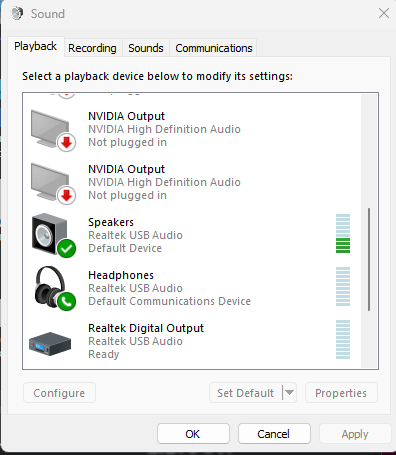The image size is (396, 455).
Task: Click the Properties button
Action: [x=341, y=393]
